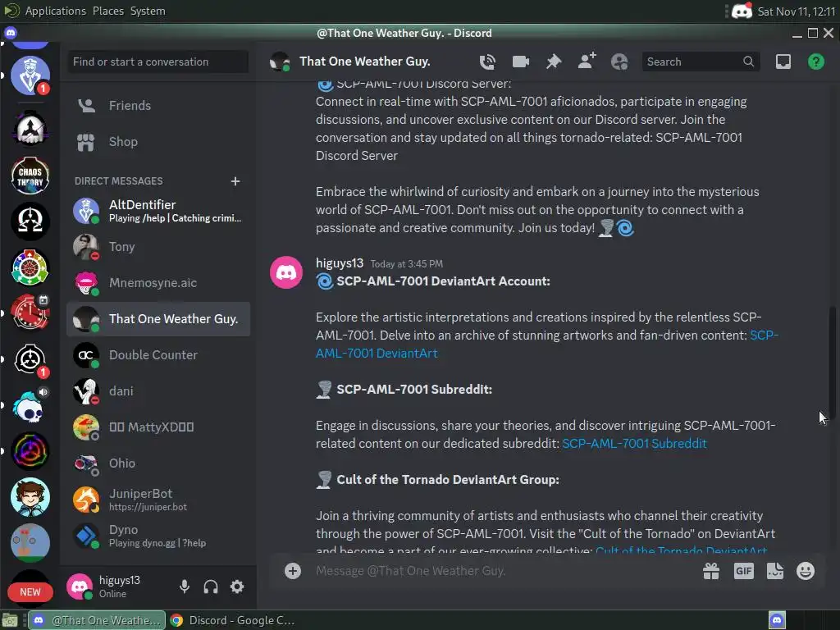
Task: Click the Discord tray icon in top panel
Action: pos(742,11)
